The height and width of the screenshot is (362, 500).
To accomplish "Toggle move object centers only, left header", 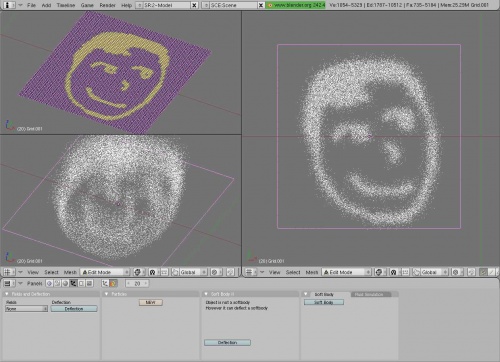I will tap(163, 272).
